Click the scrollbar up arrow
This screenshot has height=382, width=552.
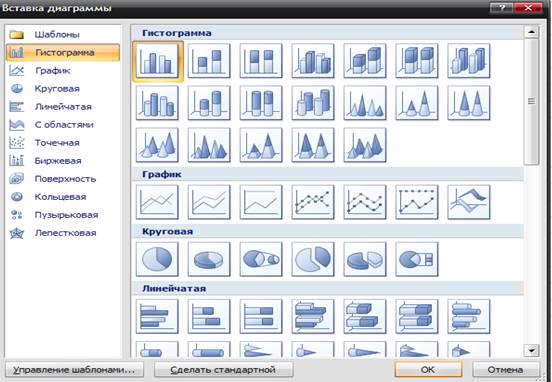pos(531,32)
